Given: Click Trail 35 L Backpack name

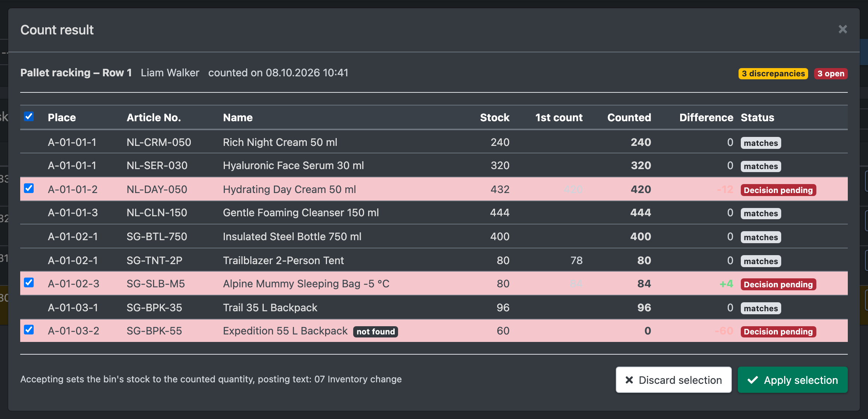Looking at the screenshot, I should 270,308.
